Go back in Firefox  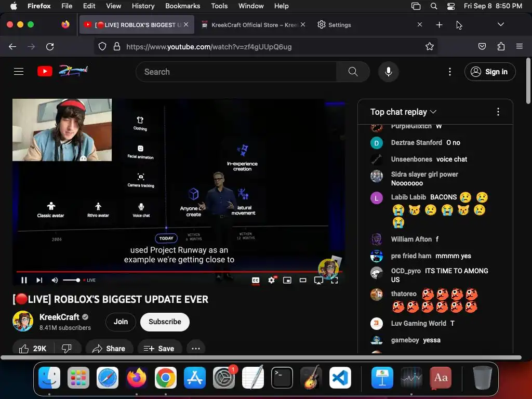point(12,47)
